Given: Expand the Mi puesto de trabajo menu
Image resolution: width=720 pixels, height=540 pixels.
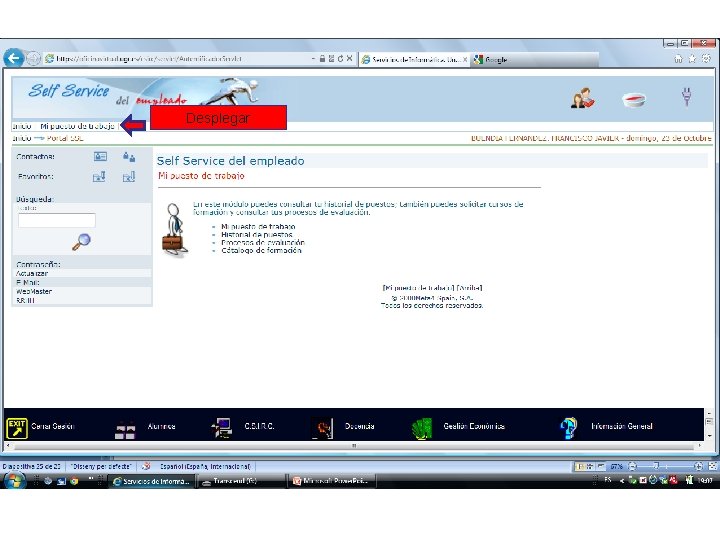Looking at the screenshot, I should pyautogui.click(x=77, y=126).
